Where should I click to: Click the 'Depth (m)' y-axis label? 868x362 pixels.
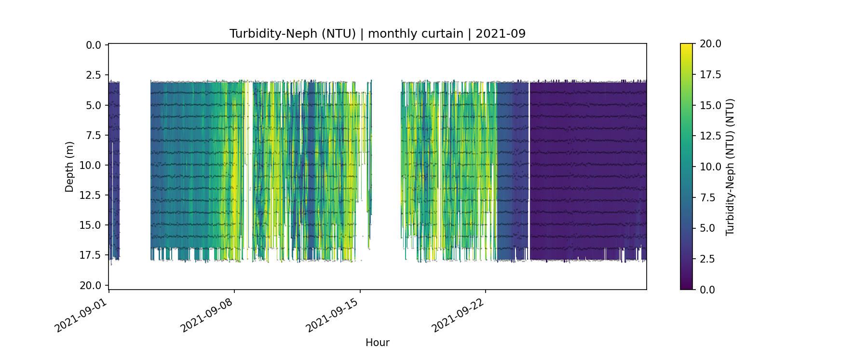point(69,167)
